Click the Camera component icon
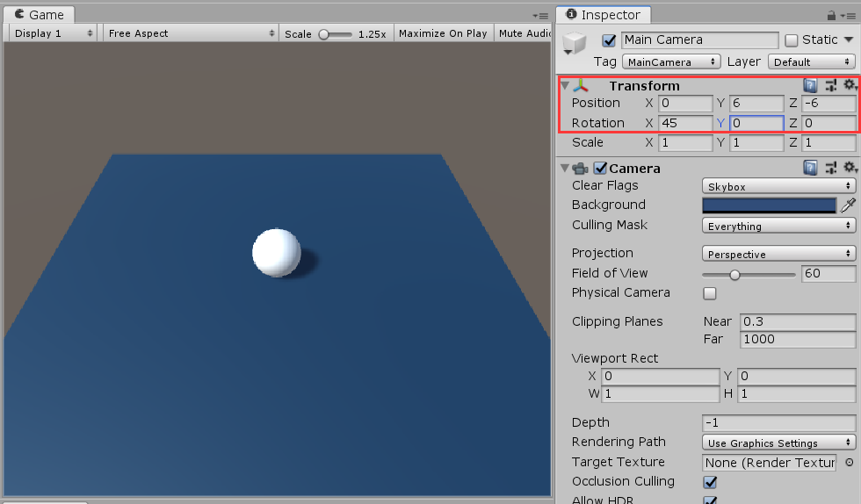The width and height of the screenshot is (861, 504). click(581, 169)
